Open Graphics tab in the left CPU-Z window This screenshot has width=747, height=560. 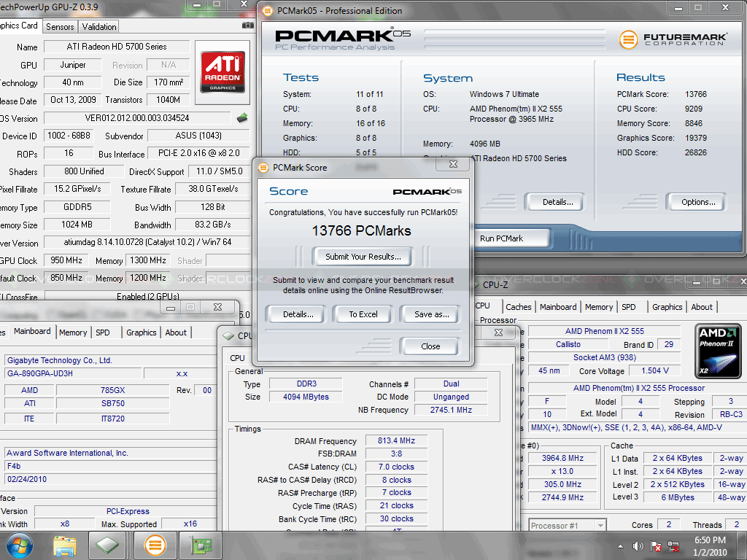tap(142, 332)
